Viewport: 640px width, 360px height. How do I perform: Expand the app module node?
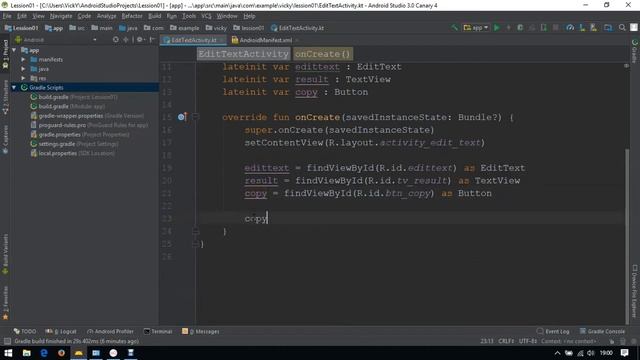click(14, 50)
